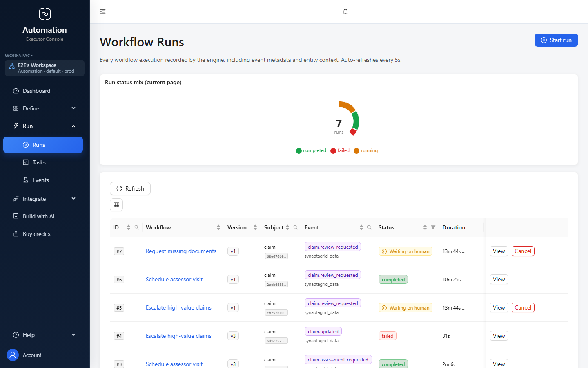Click the failed status tag of run #4
The width and height of the screenshot is (588, 368).
(388, 336)
